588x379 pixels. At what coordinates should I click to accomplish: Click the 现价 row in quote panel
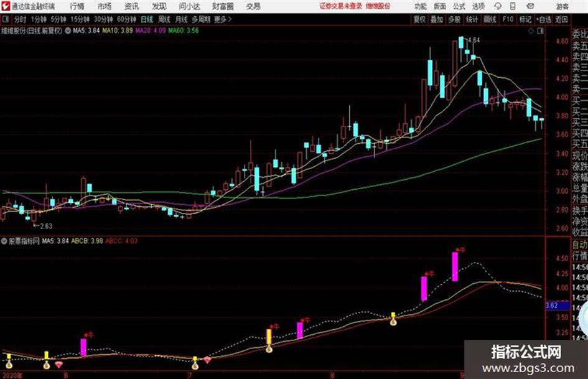click(580, 156)
